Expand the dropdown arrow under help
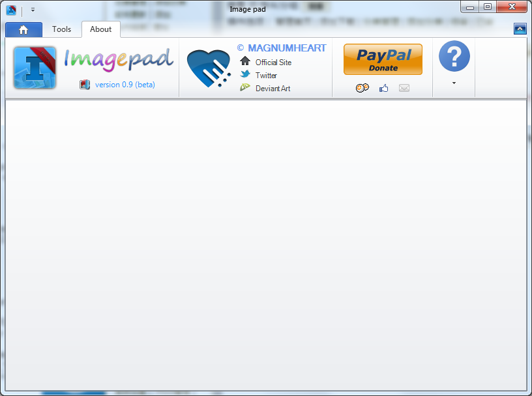Image resolution: width=532 pixels, height=396 pixels. point(454,83)
